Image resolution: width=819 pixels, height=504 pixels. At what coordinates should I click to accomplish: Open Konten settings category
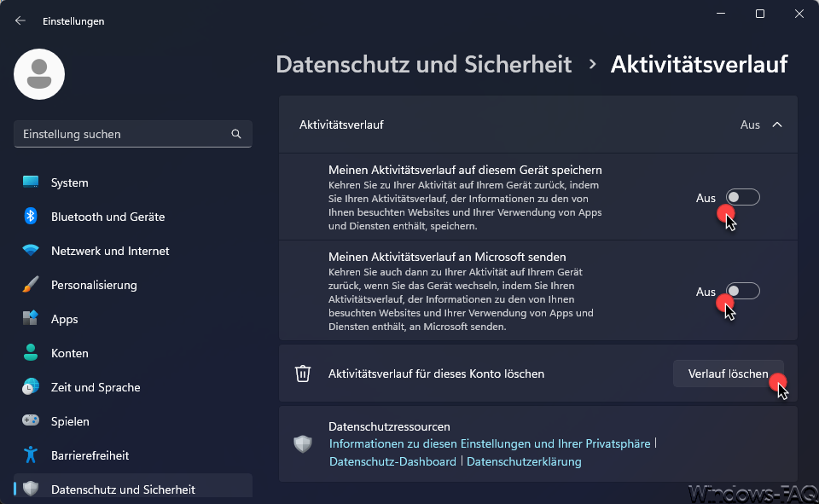[133, 353]
